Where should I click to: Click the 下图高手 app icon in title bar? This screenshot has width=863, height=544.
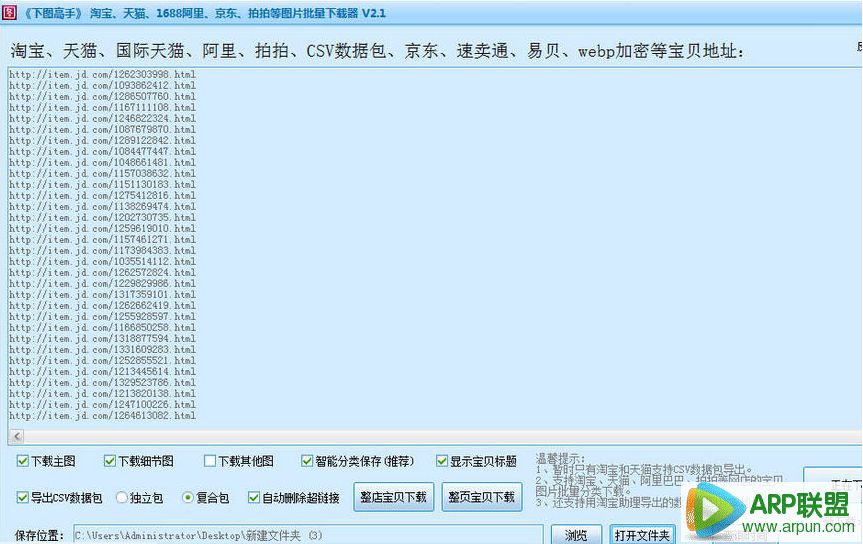coord(9,12)
